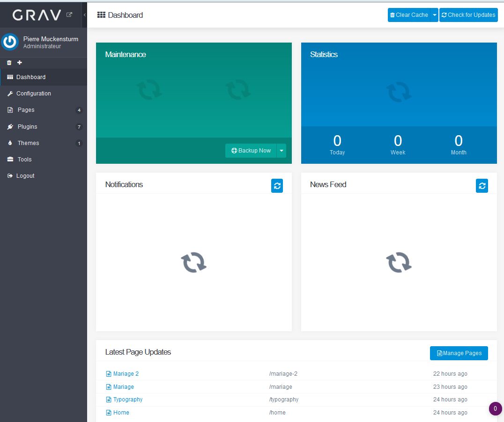
Task: Expand the Clear Cache dropdown arrow
Action: click(434, 15)
